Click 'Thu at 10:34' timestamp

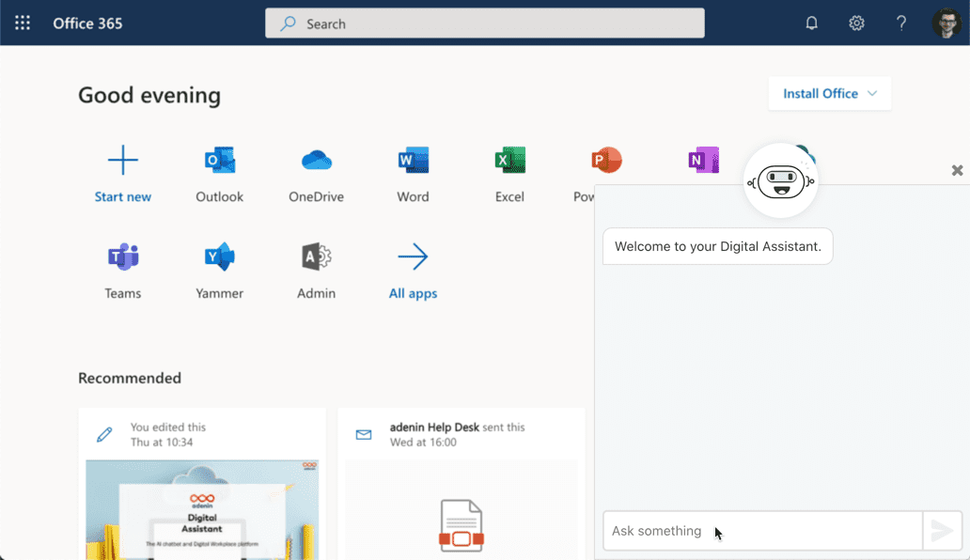(x=162, y=442)
